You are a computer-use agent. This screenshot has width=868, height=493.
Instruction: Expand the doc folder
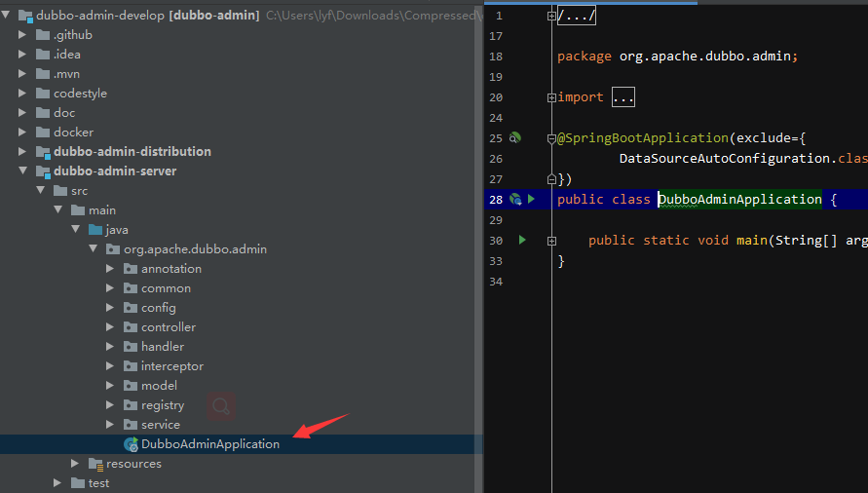(x=22, y=112)
